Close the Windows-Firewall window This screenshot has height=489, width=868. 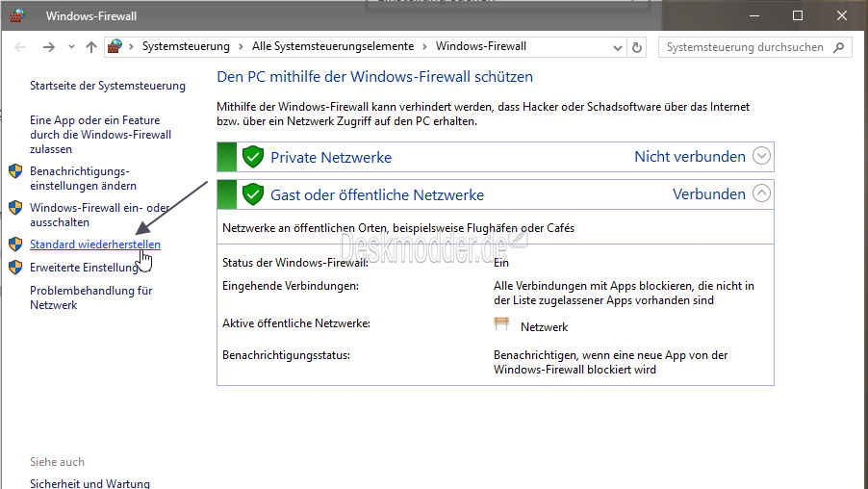coord(842,15)
